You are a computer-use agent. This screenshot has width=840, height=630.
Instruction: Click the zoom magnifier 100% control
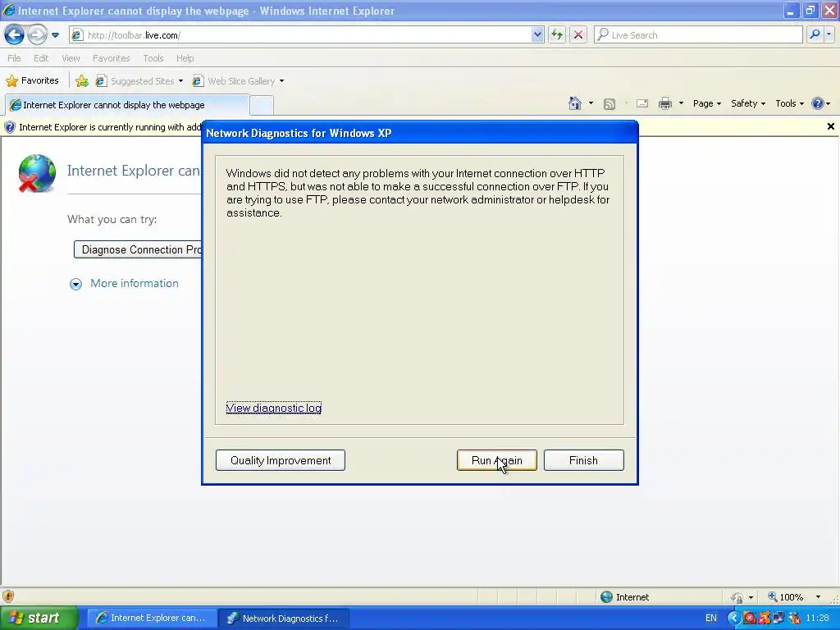click(x=785, y=597)
